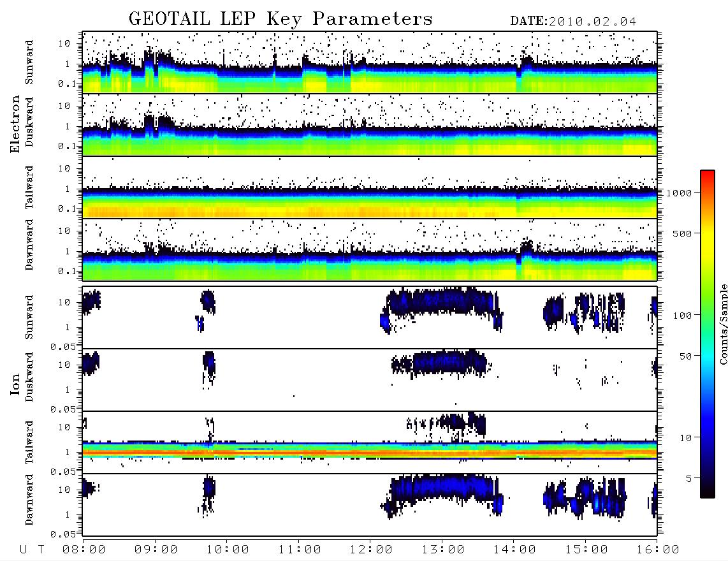728x561 pixels.
Task: Click the vertical Electron group label
Action: click(15, 124)
